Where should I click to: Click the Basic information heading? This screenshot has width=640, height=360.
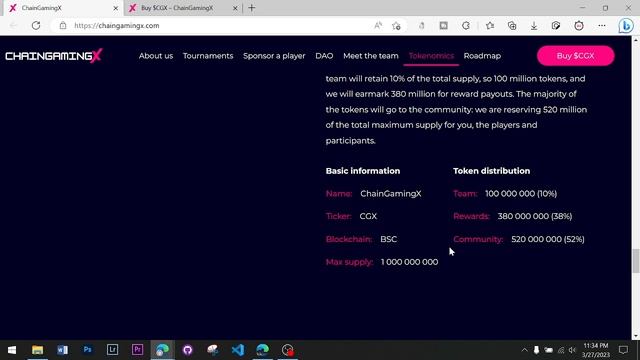[x=363, y=171]
